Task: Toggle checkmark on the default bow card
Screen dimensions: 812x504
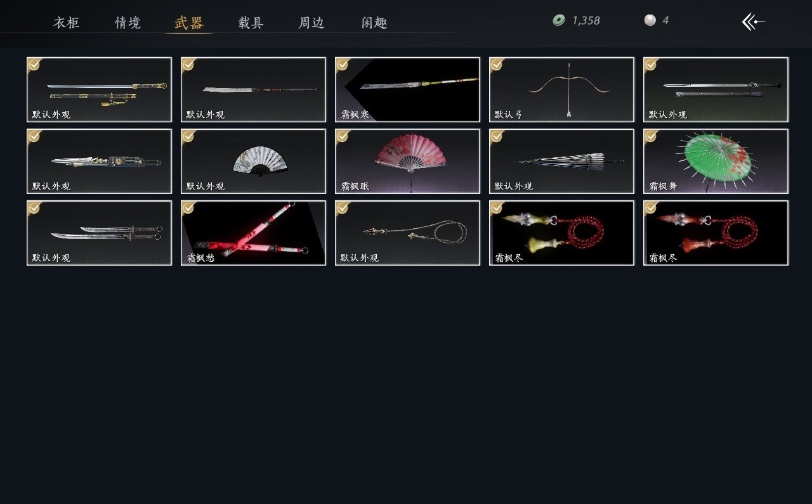Action: pyautogui.click(x=497, y=64)
